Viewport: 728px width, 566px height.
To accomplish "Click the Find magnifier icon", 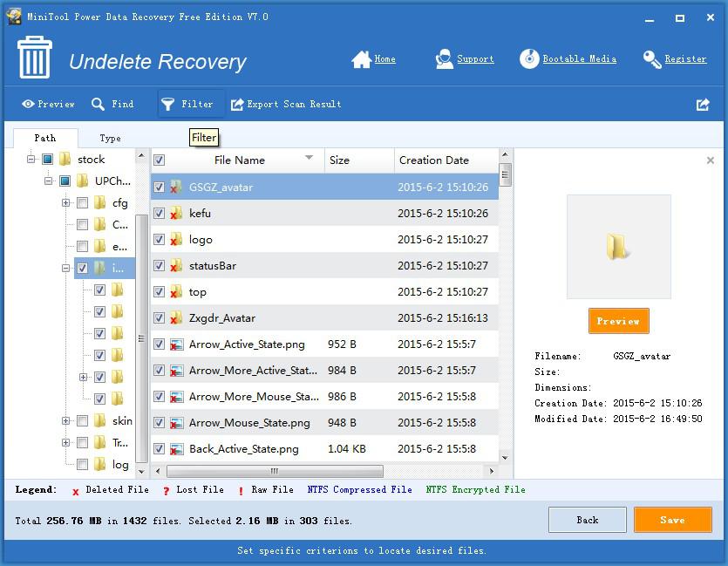I will pyautogui.click(x=98, y=104).
